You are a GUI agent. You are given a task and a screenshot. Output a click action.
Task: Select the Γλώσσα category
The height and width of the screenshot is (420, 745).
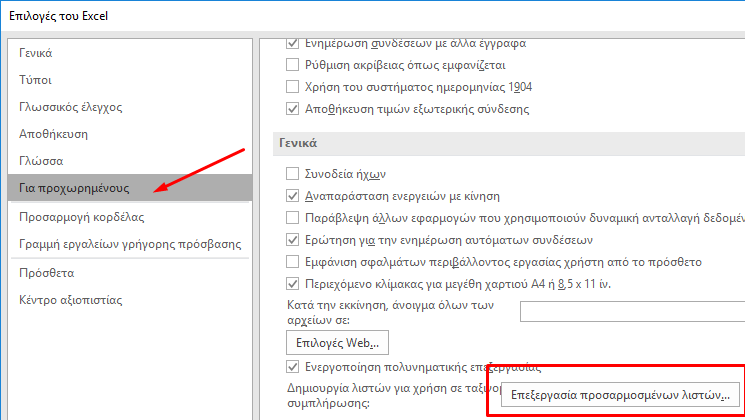coord(130,161)
